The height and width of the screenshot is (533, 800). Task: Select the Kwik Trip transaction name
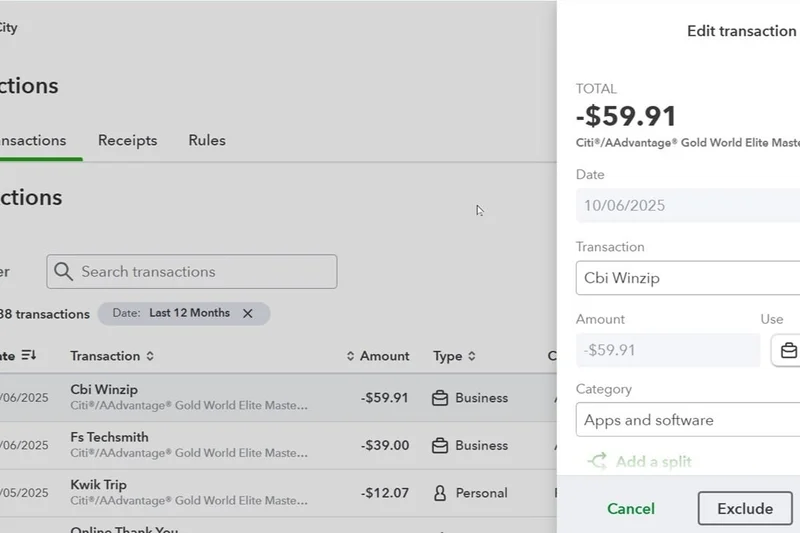point(98,485)
